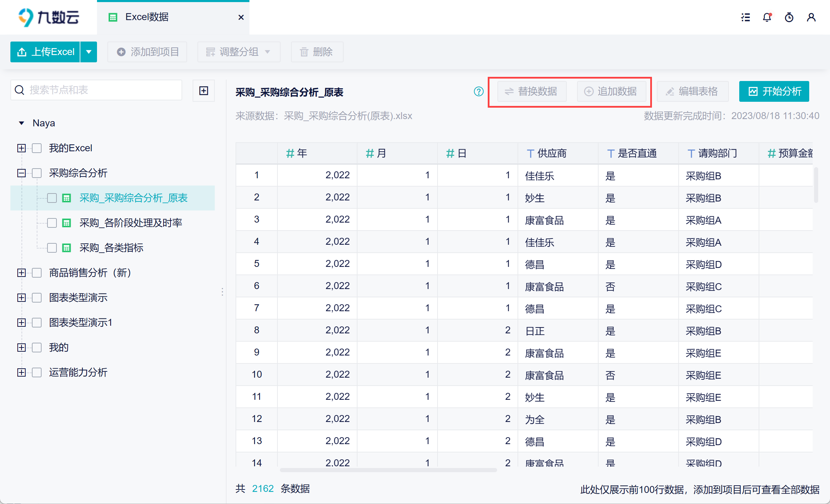
Task: Click the 开始分析 button
Action: coord(774,91)
